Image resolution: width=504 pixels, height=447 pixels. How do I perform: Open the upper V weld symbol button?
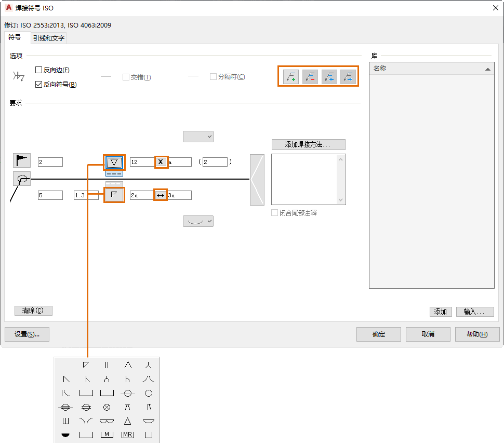[x=114, y=162]
